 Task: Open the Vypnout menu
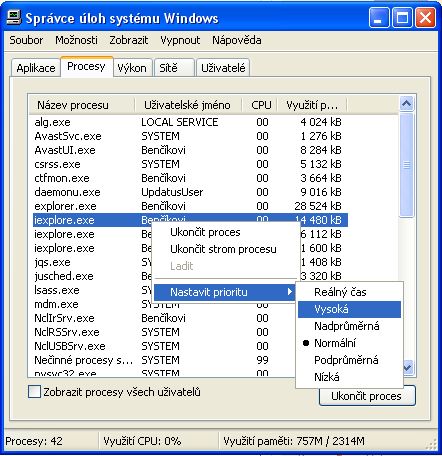[x=180, y=40]
